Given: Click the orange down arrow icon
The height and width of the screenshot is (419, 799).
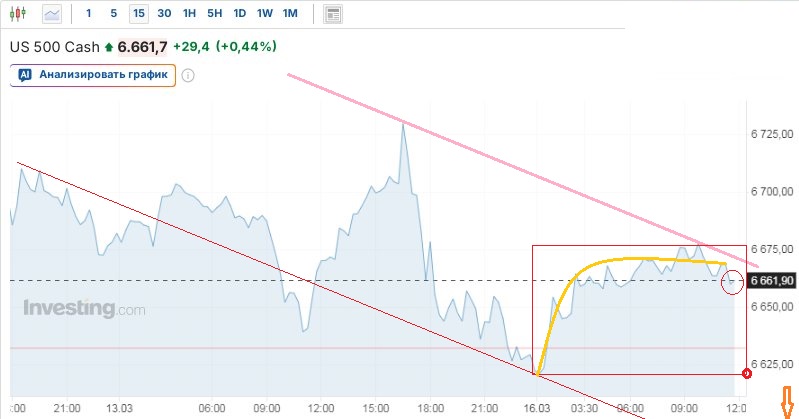Looking at the screenshot, I should pyautogui.click(x=787, y=399).
